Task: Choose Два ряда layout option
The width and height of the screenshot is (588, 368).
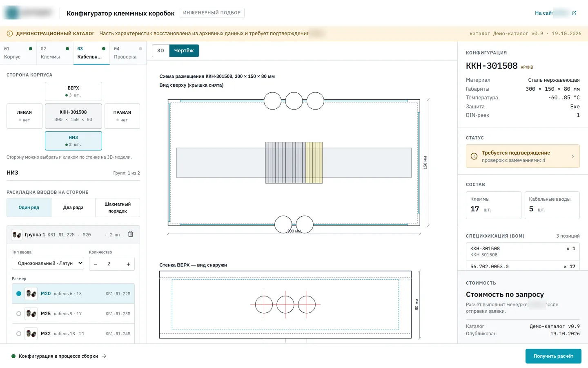Action: (x=73, y=207)
